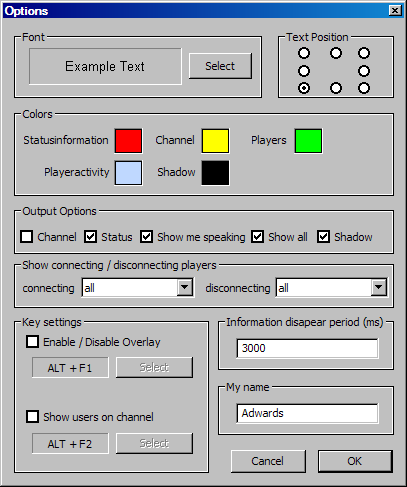Click Cancel button
This screenshot has width=407, height=487.
point(268,461)
